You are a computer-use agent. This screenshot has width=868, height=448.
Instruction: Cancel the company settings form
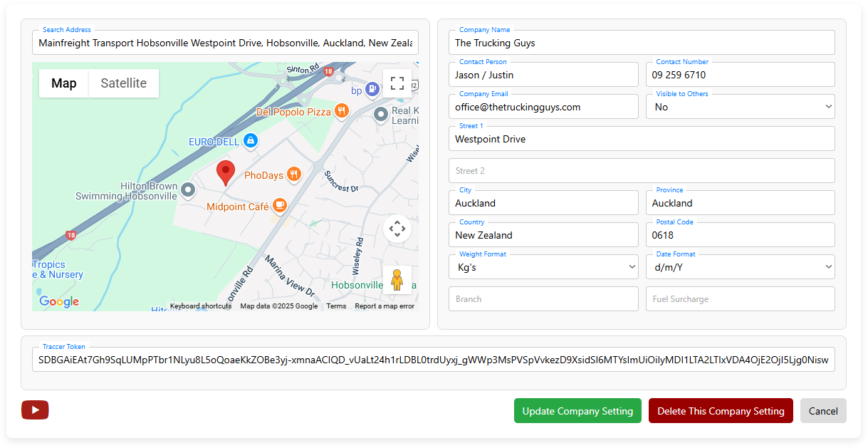(822, 411)
